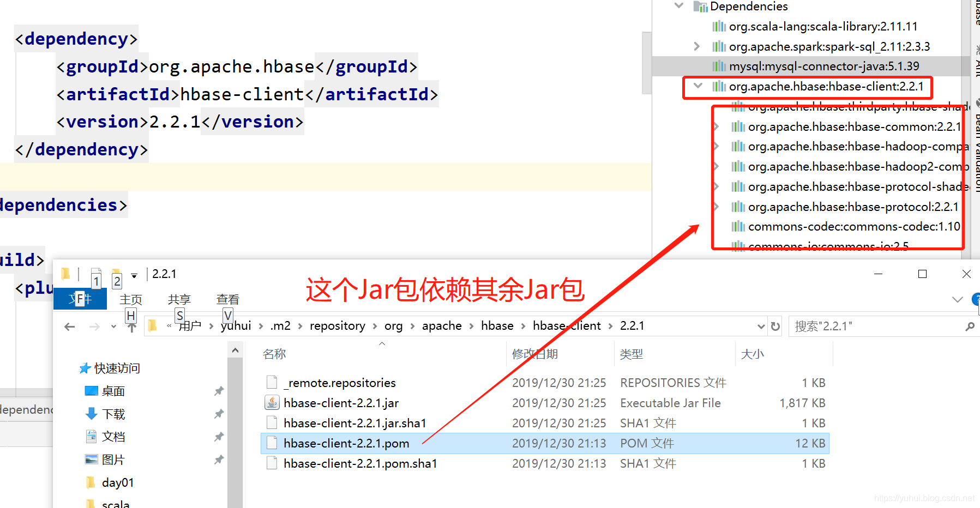
Task: Expand the hbase-common:2.2.1 dependency
Action: [717, 126]
